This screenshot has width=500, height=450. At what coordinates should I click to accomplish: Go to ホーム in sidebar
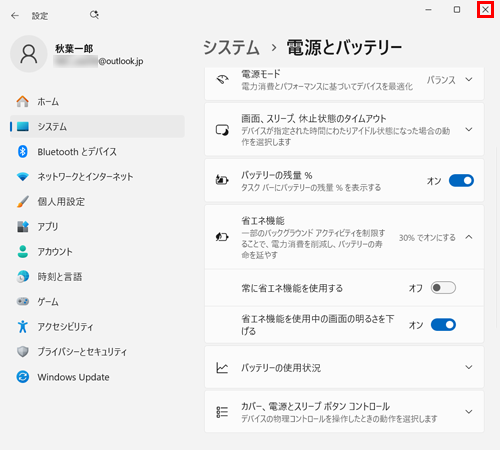97,101
